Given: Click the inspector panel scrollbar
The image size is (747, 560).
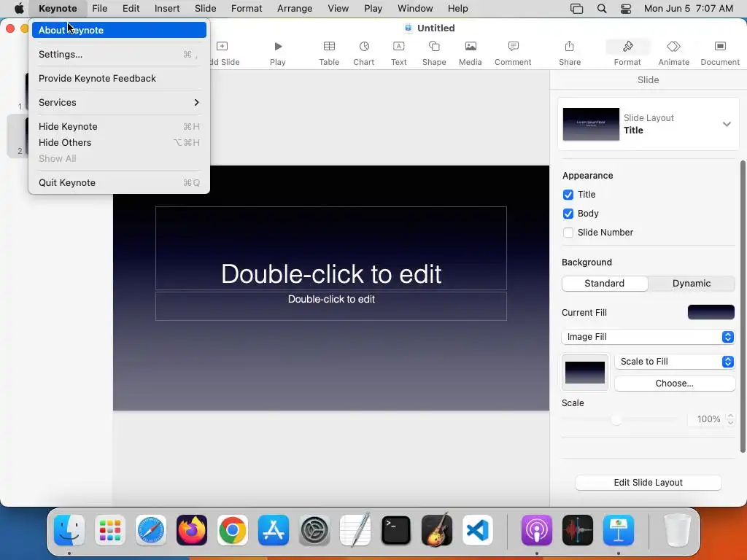Looking at the screenshot, I should point(743,307).
